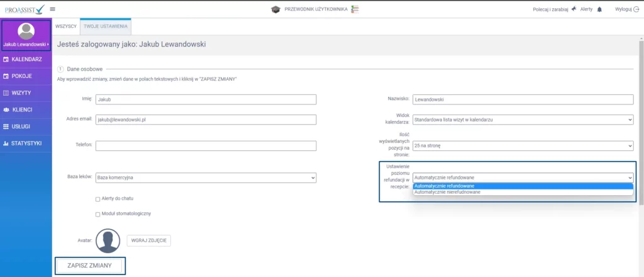Click the Wyloguj logout icon
644x277 pixels.
pos(636,9)
